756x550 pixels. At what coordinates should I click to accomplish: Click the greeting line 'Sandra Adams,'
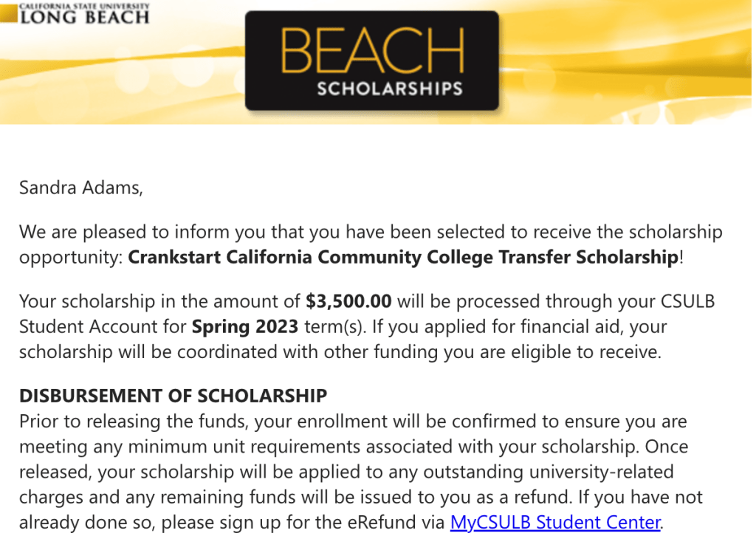[80, 188]
